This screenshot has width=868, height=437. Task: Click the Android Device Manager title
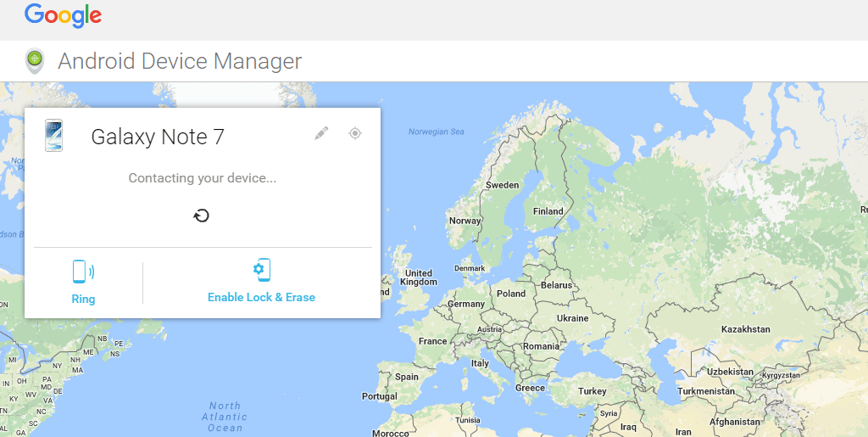(180, 61)
